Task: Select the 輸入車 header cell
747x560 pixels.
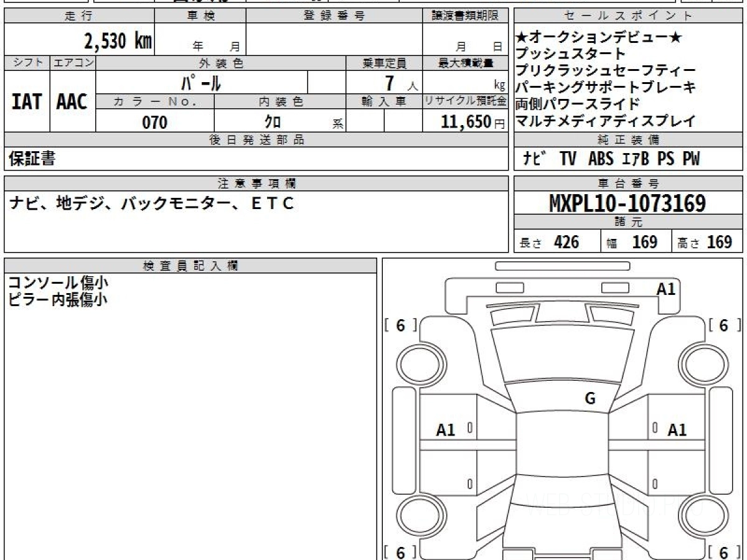Action: (384, 102)
